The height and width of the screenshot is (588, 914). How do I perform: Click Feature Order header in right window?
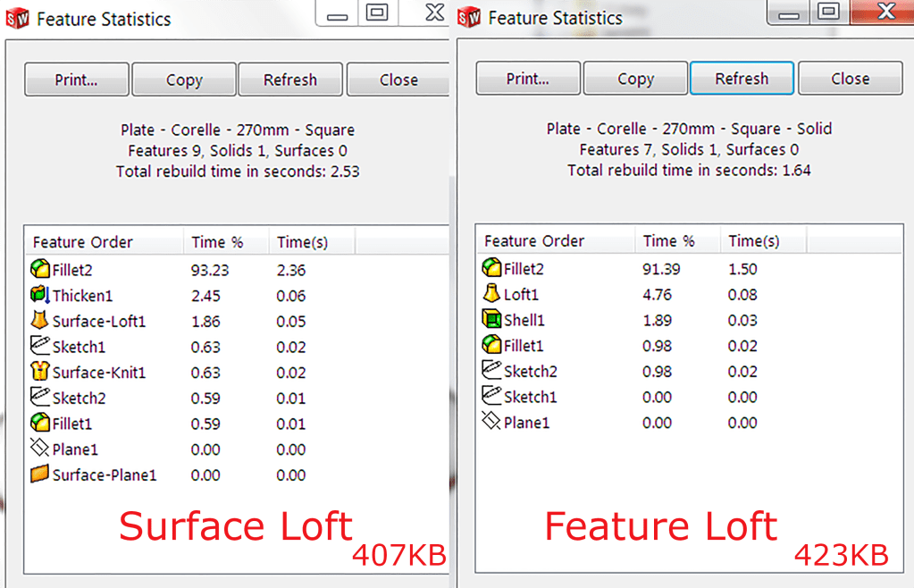(x=534, y=240)
